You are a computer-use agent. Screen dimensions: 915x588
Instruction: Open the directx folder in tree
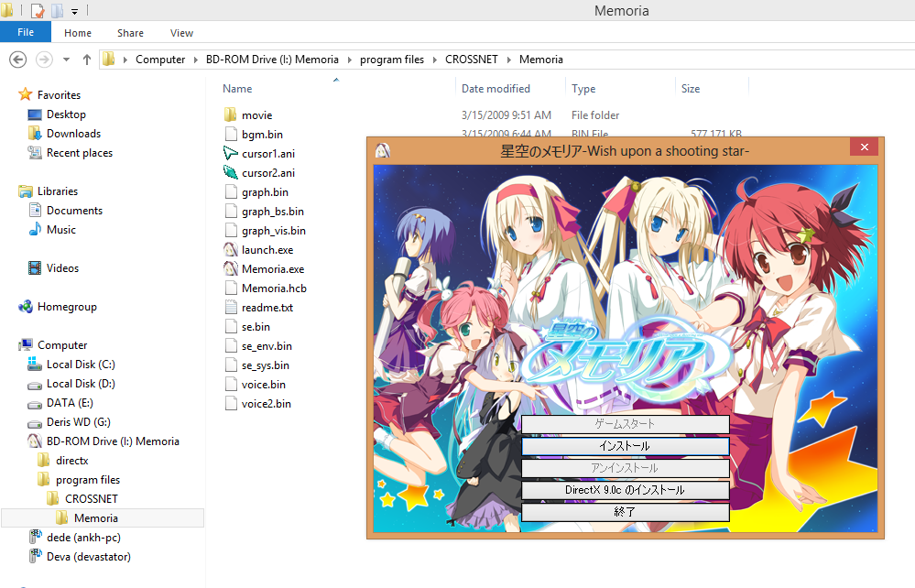click(71, 461)
